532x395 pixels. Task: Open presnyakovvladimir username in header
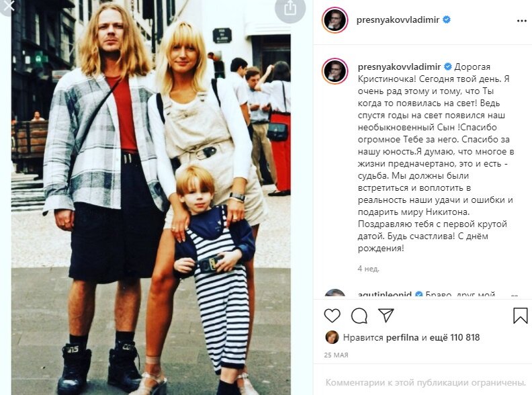(x=398, y=20)
